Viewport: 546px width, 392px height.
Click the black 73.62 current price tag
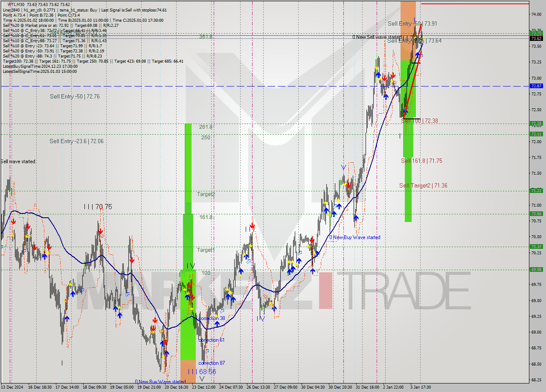coord(536,38)
